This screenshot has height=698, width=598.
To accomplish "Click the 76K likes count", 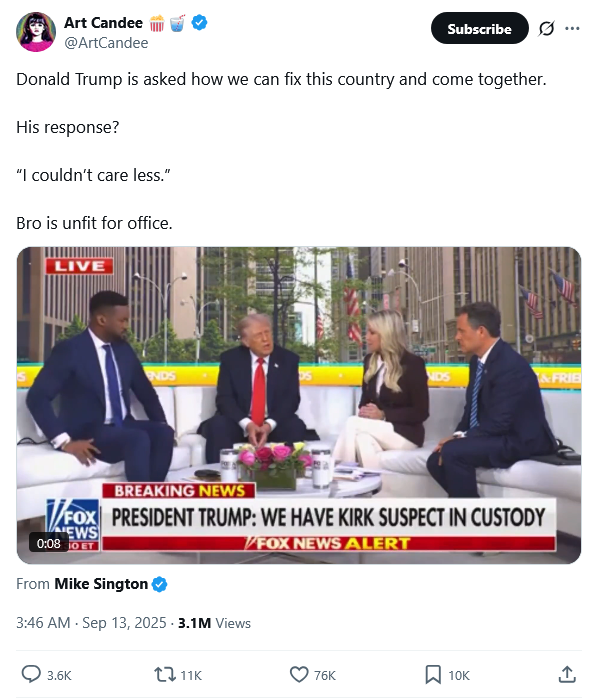I will pyautogui.click(x=325, y=675).
